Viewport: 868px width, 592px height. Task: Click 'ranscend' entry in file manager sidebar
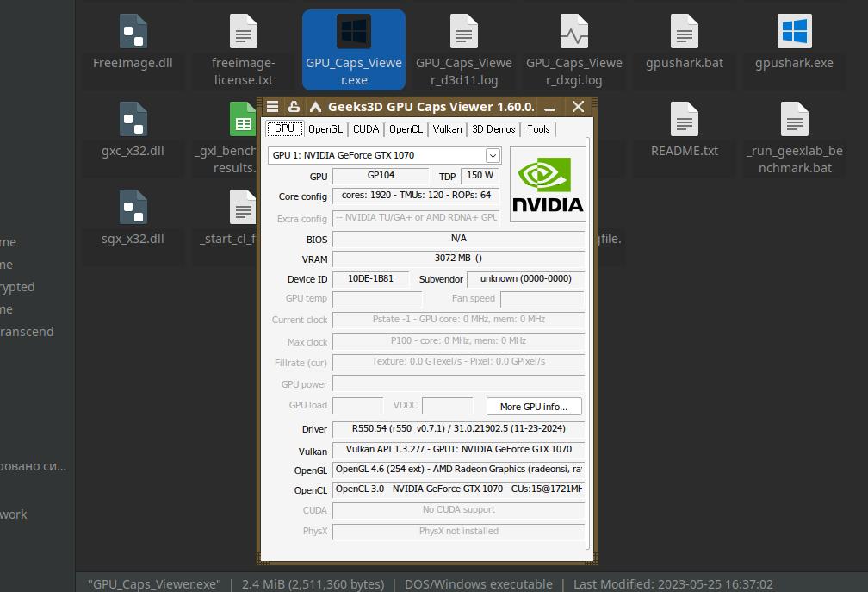click(27, 332)
